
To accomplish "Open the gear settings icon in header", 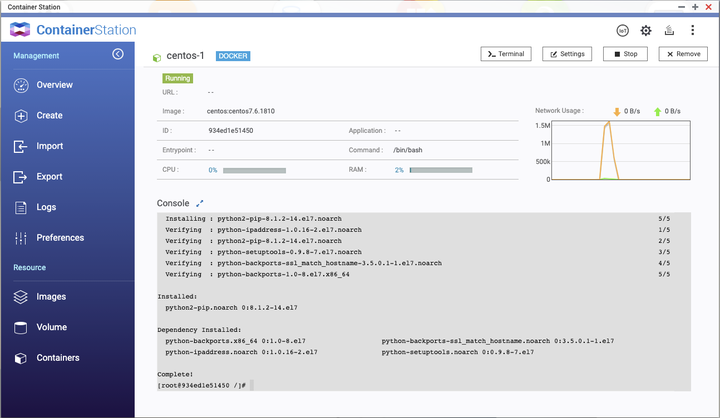I will (646, 31).
